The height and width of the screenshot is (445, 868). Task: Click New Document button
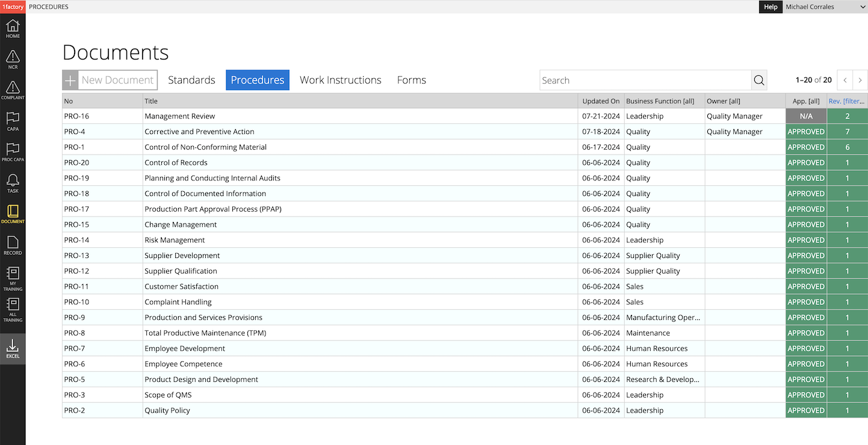[110, 80]
